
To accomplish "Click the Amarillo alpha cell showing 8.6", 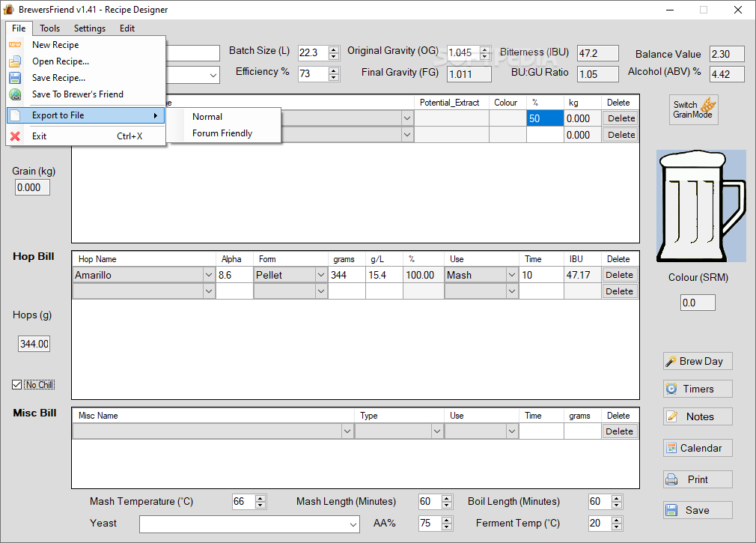I will point(235,275).
